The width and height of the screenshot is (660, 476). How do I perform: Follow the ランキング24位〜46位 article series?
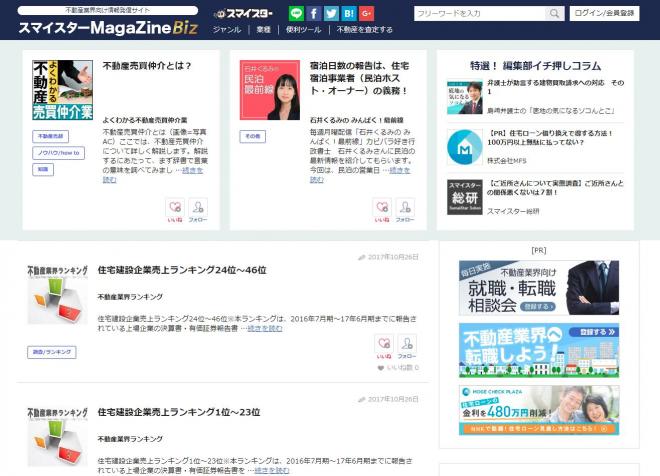pyautogui.click(x=407, y=346)
